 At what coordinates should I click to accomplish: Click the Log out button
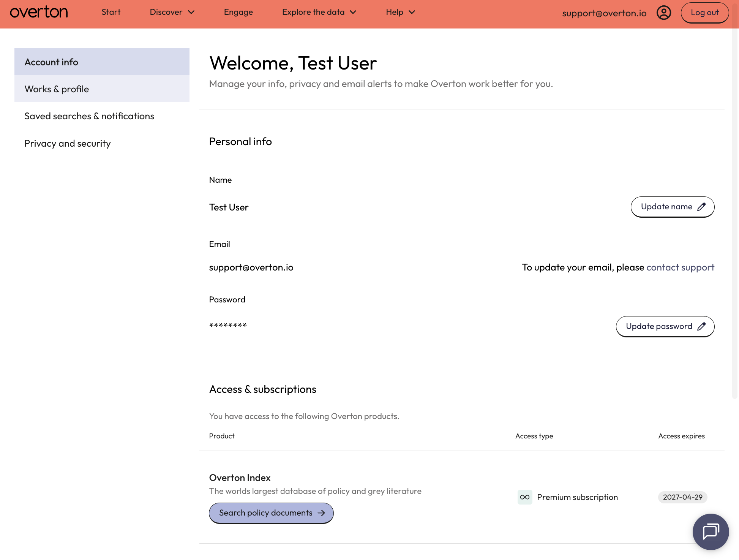point(705,13)
